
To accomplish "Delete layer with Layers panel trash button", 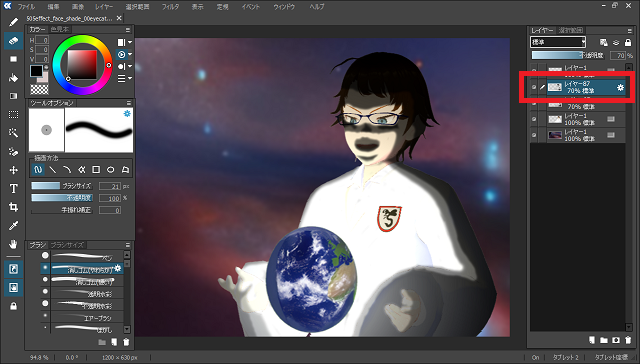I will click(628, 340).
